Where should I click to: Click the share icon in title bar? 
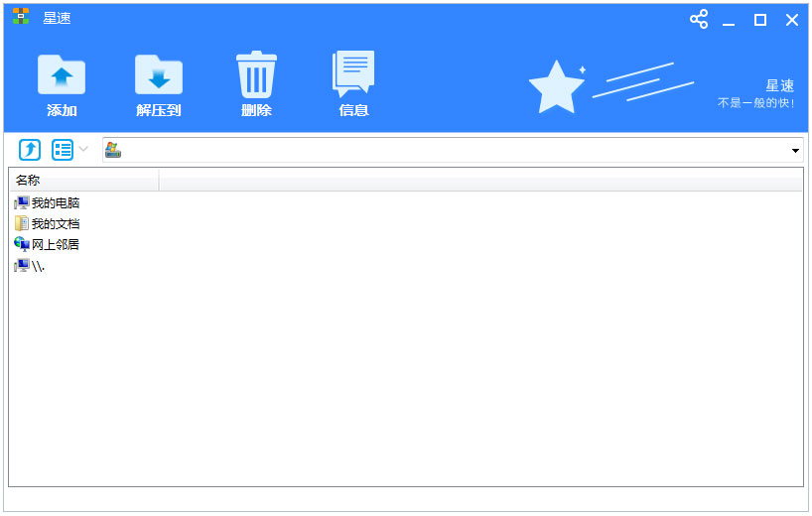tap(699, 19)
